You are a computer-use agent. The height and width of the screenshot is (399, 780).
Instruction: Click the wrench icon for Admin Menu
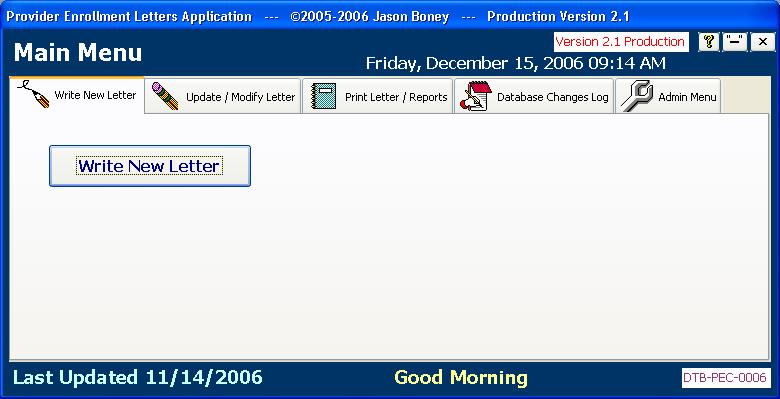[637, 96]
